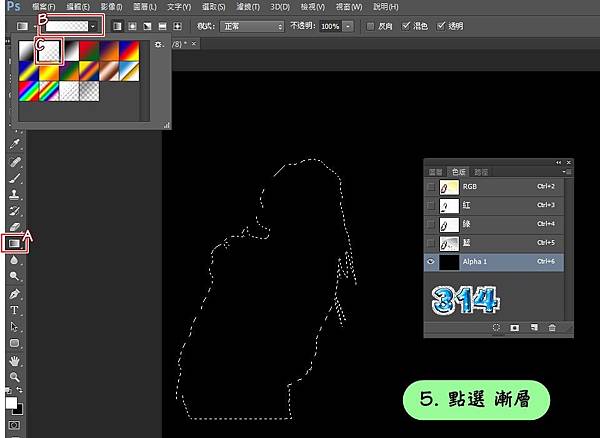The width and height of the screenshot is (600, 438).
Task: Click the white foreground color swatch
Action: [x=11, y=402]
